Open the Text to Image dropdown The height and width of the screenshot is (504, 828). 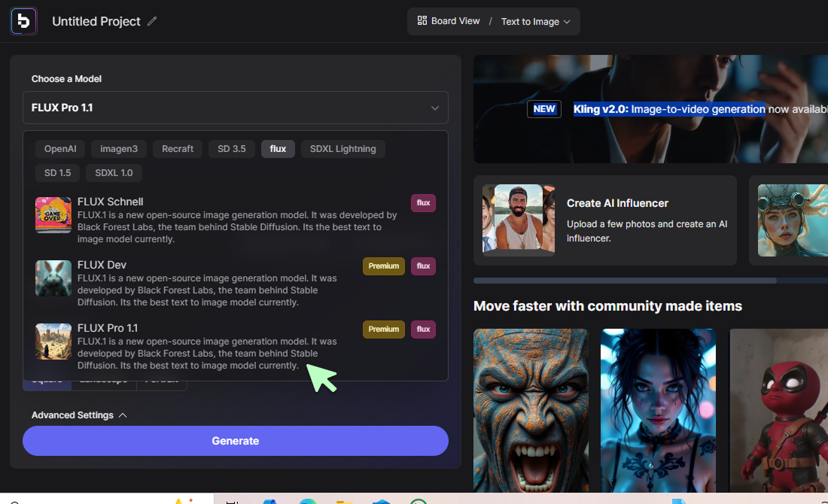point(535,22)
